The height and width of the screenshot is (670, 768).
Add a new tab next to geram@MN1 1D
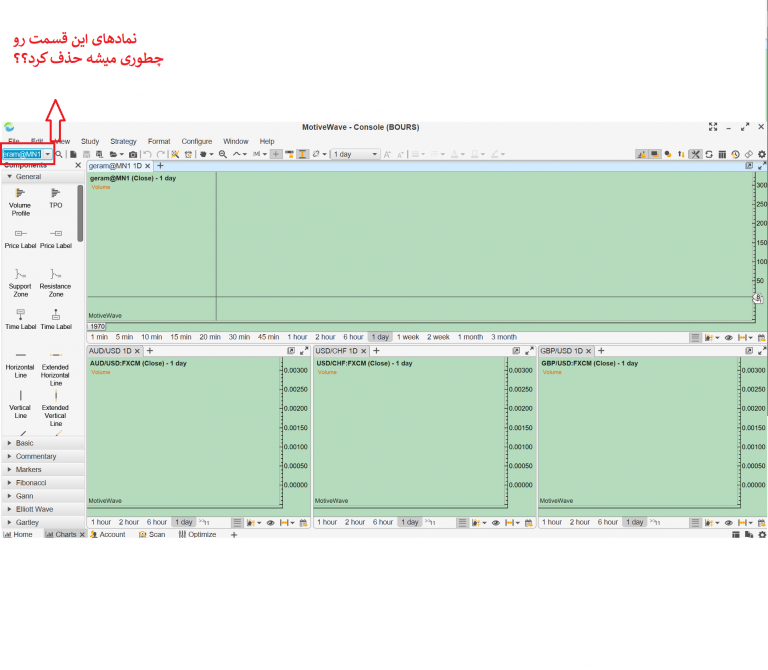pos(160,166)
